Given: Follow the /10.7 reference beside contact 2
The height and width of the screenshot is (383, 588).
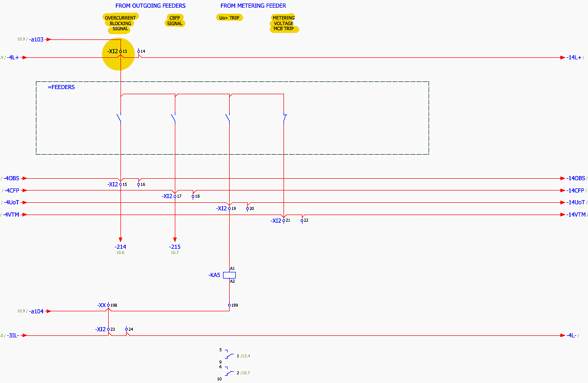Looking at the screenshot, I should tap(245, 373).
